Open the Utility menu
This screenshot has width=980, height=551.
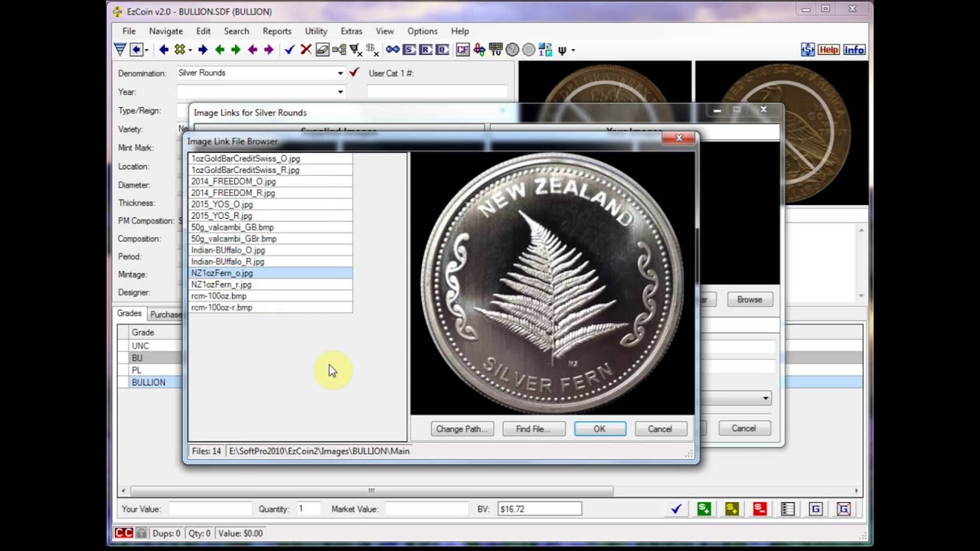pos(315,31)
